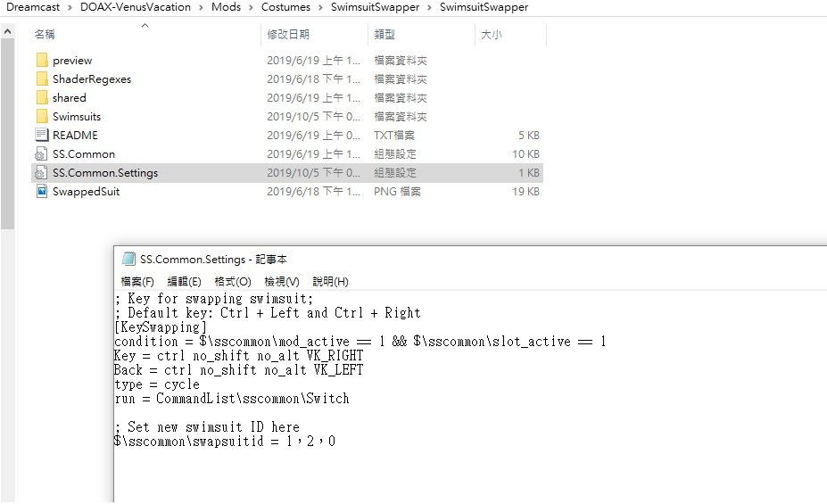Select the README text file icon

tap(42, 135)
